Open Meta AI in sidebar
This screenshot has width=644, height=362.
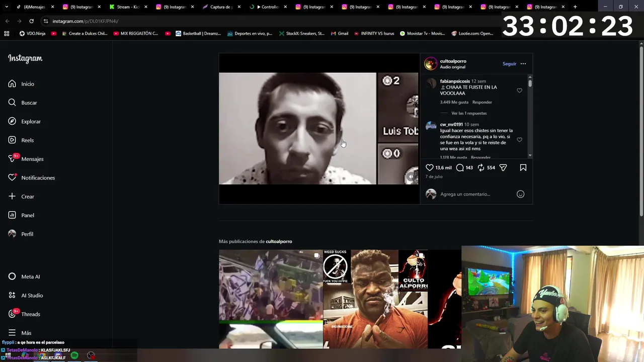[24, 277]
